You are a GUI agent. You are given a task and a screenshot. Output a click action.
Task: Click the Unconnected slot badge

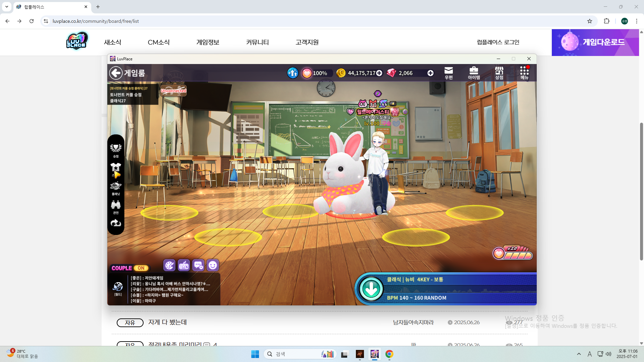(173, 90)
